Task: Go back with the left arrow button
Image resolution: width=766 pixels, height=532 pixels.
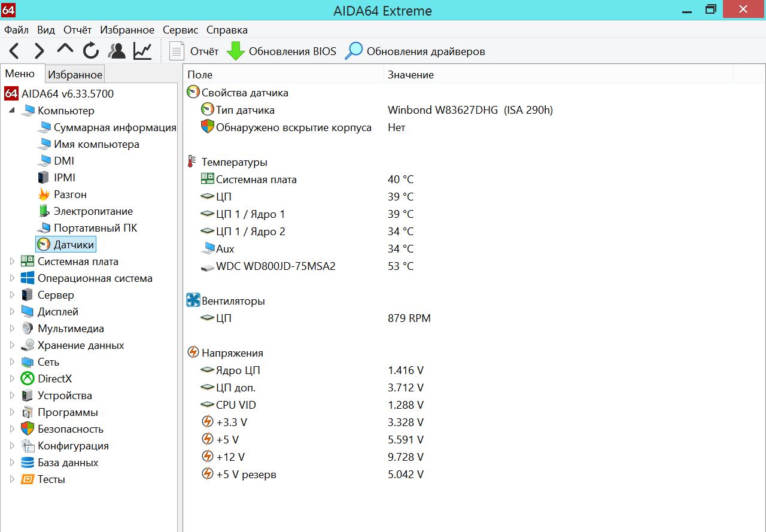Action: click(14, 51)
